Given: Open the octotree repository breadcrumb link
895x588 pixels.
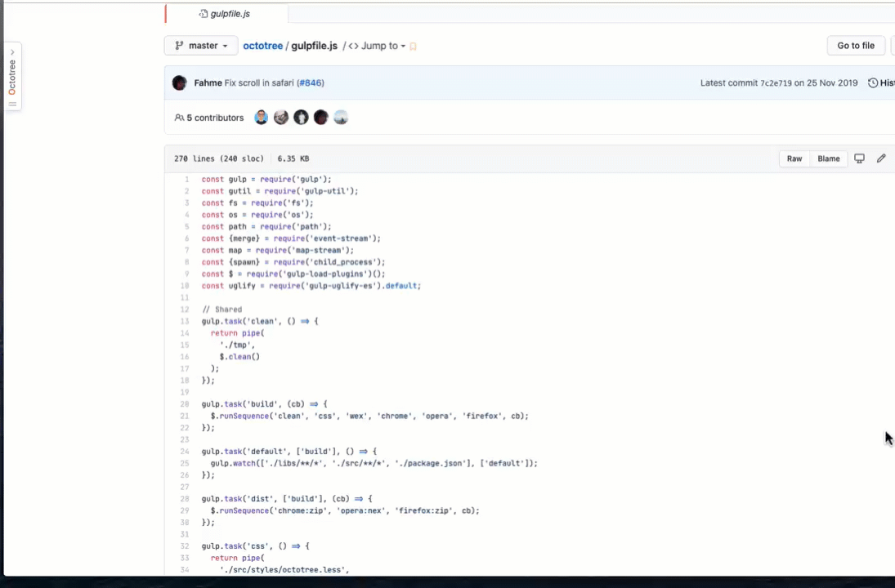Looking at the screenshot, I should 262,46.
